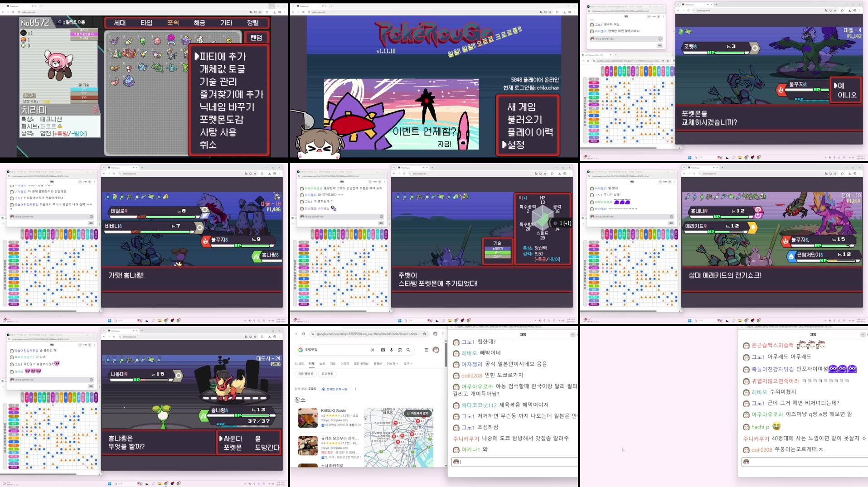Open the on-screen keyboard icon in Google search
The width and height of the screenshot is (868, 487).
(x=383, y=350)
